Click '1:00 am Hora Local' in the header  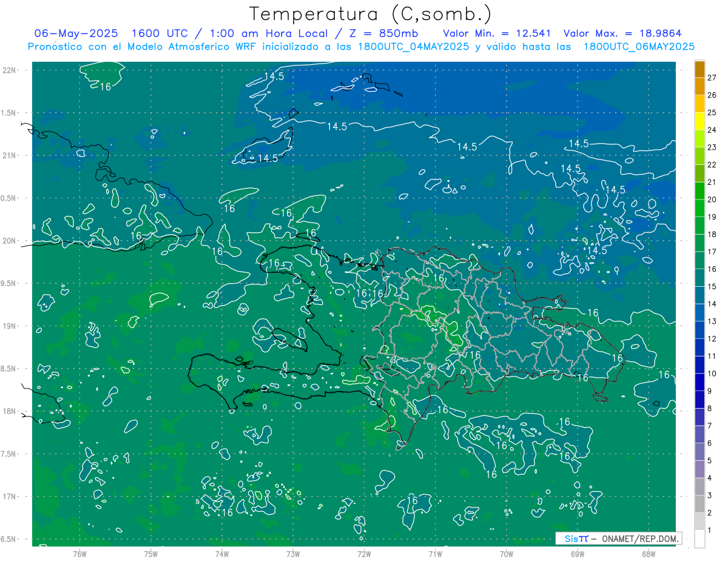click(268, 33)
